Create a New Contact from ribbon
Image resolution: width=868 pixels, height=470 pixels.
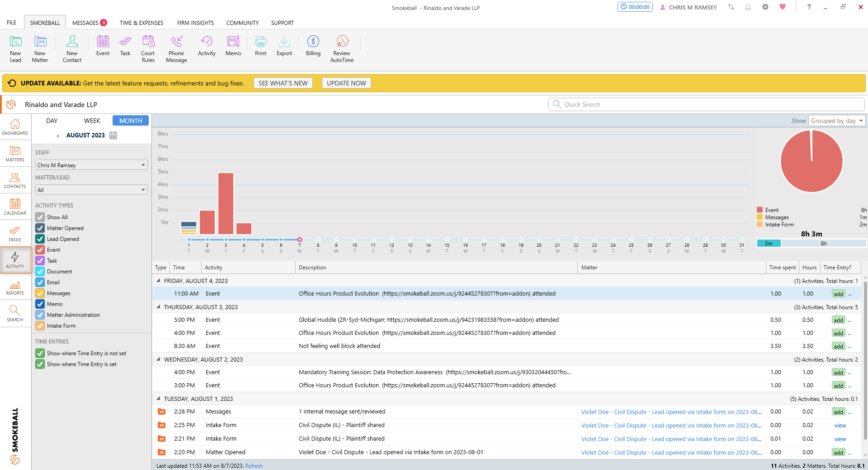click(x=72, y=49)
